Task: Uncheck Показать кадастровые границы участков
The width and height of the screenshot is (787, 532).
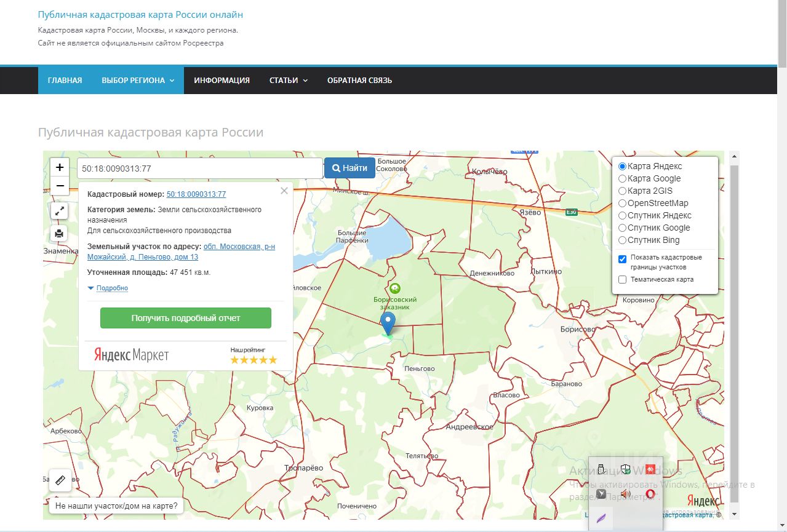Action: coord(622,258)
